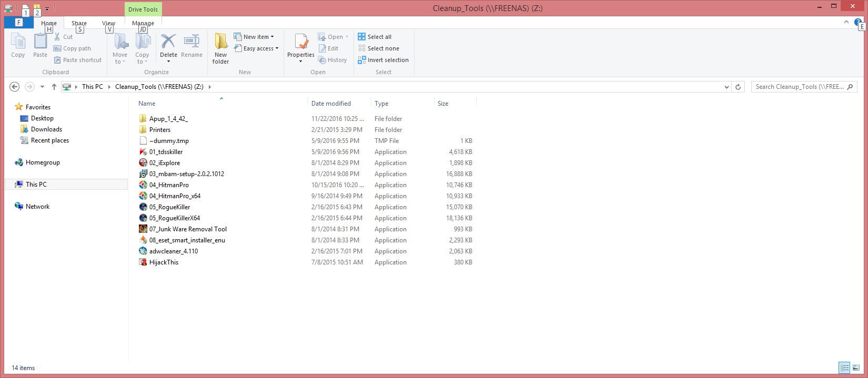Select the 08_eset_smart_installer_enu icon

pos(143,240)
